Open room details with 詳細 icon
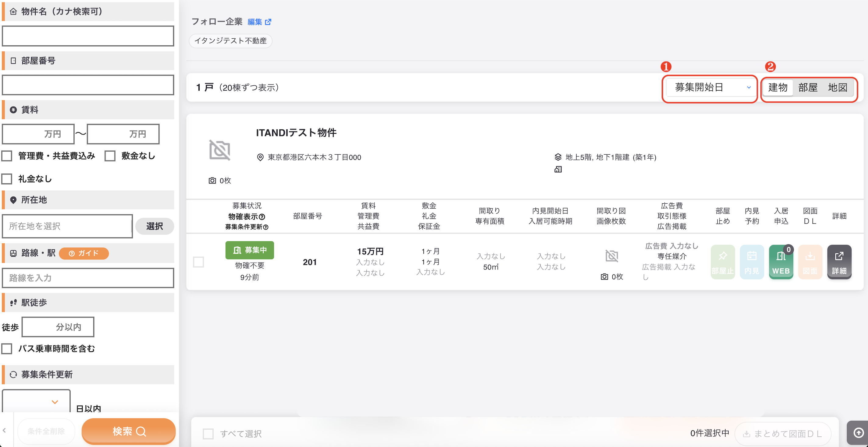This screenshot has width=868, height=447. pos(839,262)
